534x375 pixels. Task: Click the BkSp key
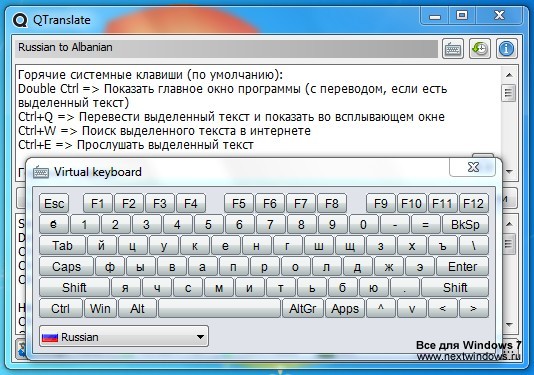[x=465, y=224]
